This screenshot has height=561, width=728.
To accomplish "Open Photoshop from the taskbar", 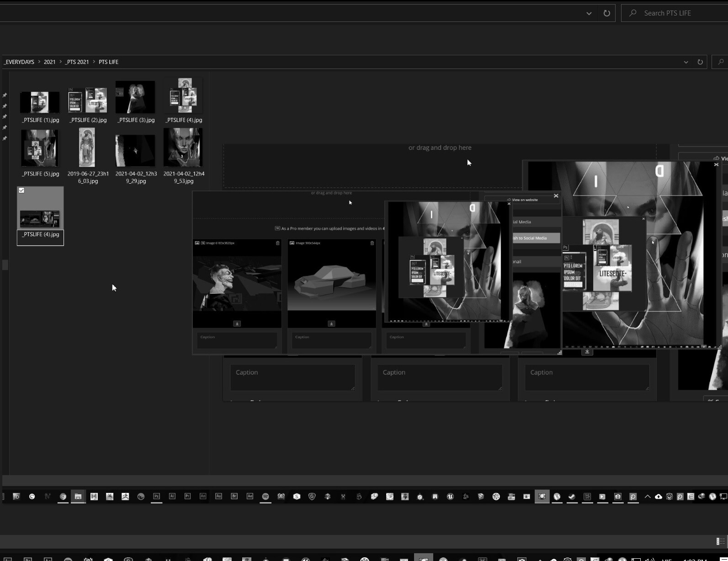I will click(156, 496).
